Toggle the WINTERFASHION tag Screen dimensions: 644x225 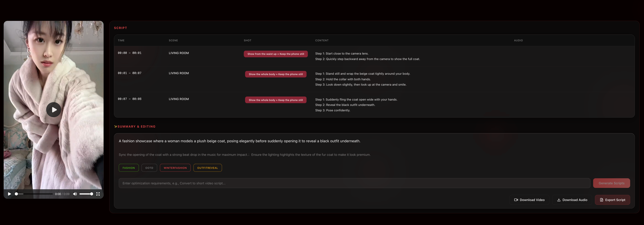tap(175, 168)
